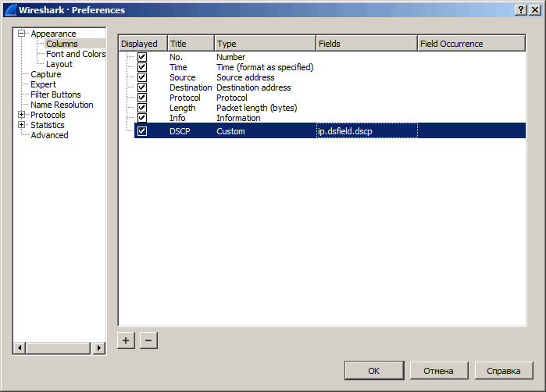Toggle the Length column displayed checkbox
546x392 pixels.
(x=142, y=108)
